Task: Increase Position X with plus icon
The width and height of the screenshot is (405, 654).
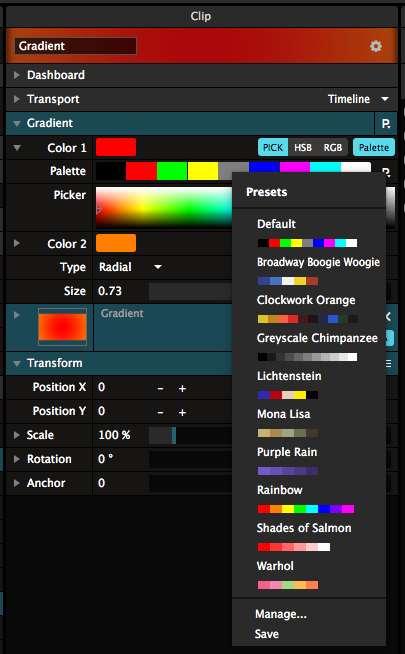Action: click(182, 388)
